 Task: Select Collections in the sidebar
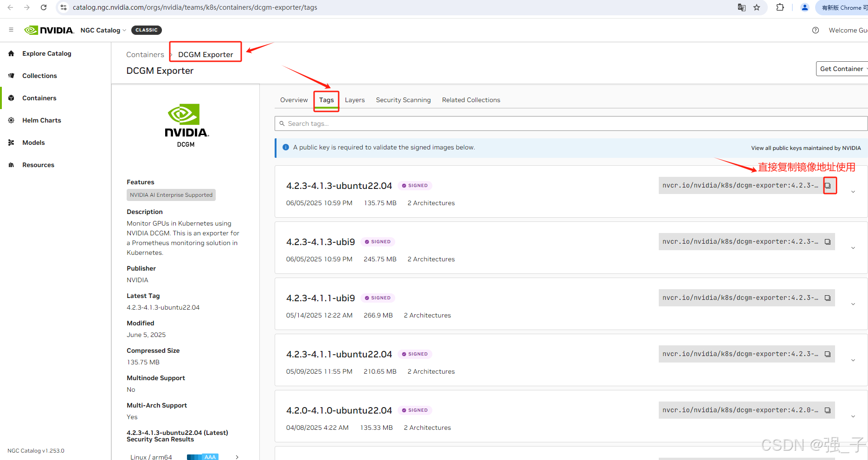click(39, 75)
